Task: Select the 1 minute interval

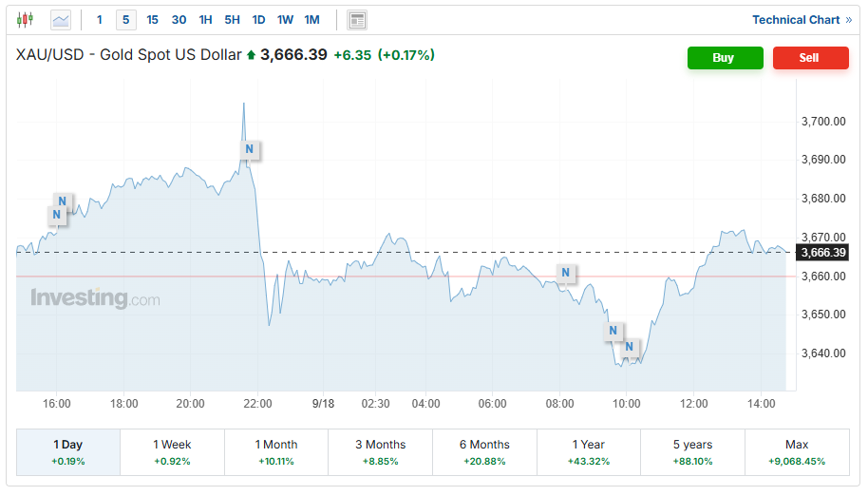Action: 100,19
